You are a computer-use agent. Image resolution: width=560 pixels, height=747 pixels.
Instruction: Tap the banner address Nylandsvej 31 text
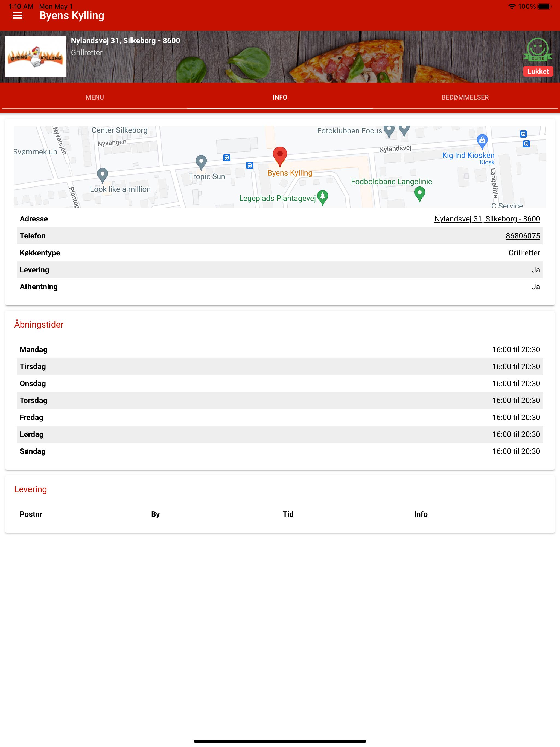[125, 40]
